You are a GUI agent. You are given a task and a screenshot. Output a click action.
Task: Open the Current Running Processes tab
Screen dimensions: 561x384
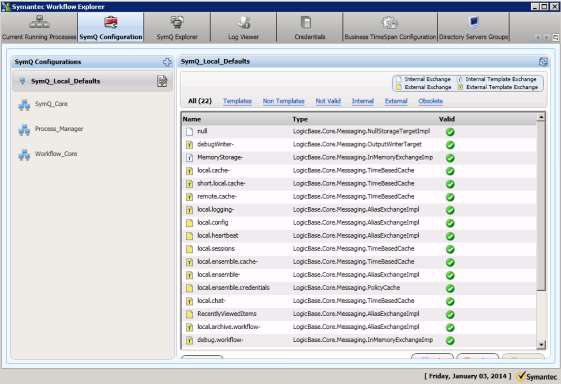(x=39, y=28)
